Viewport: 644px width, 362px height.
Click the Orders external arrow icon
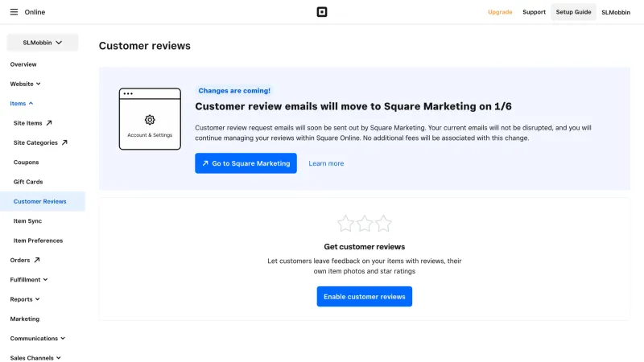[x=36, y=260]
